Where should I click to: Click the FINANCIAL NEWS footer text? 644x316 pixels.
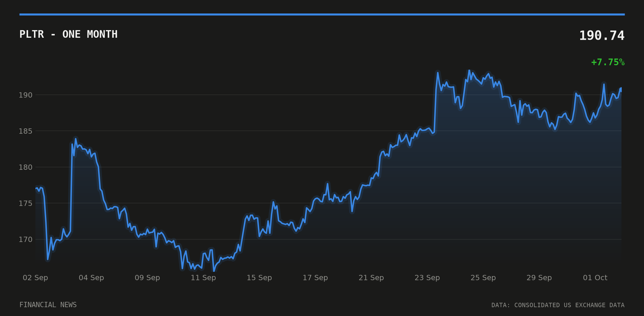[x=48, y=305]
